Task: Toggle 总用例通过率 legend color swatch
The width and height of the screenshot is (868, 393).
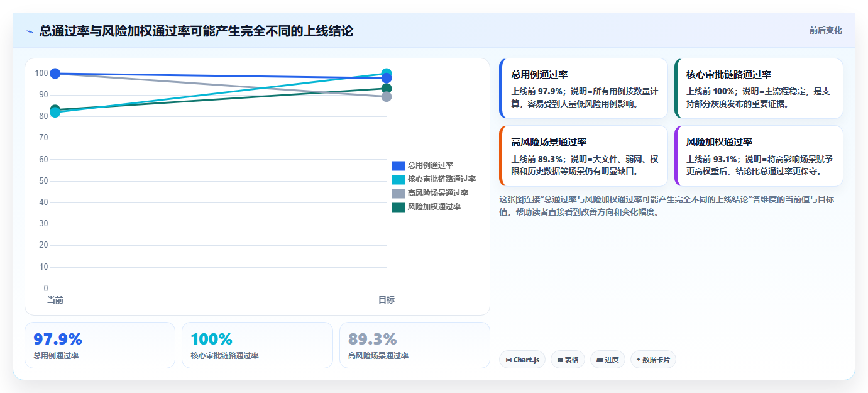Action: [398, 165]
